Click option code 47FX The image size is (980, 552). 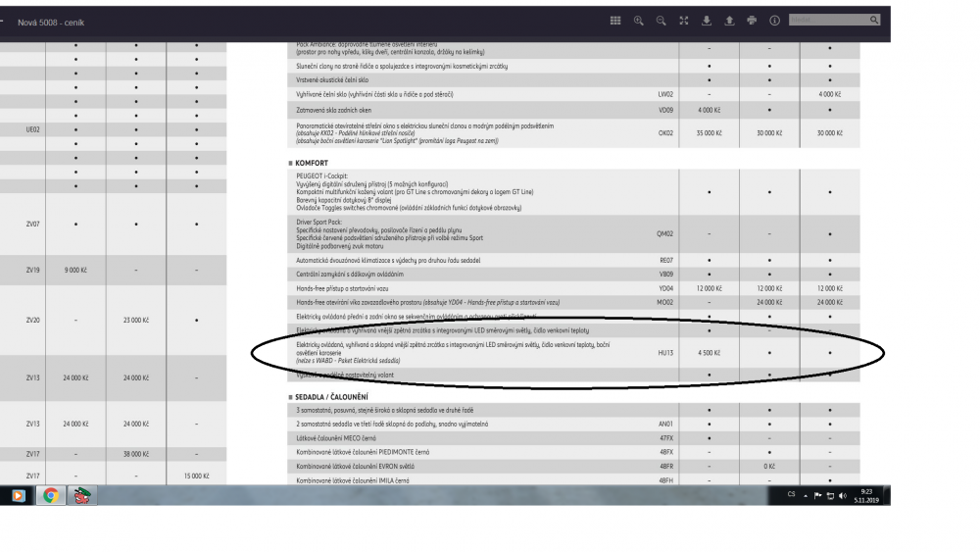[x=666, y=439]
